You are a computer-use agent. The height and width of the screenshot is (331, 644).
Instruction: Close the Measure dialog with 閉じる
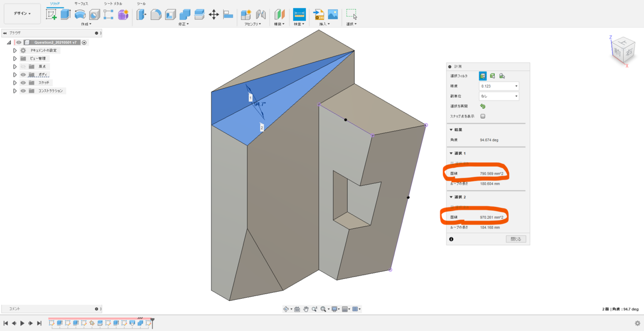tap(516, 239)
